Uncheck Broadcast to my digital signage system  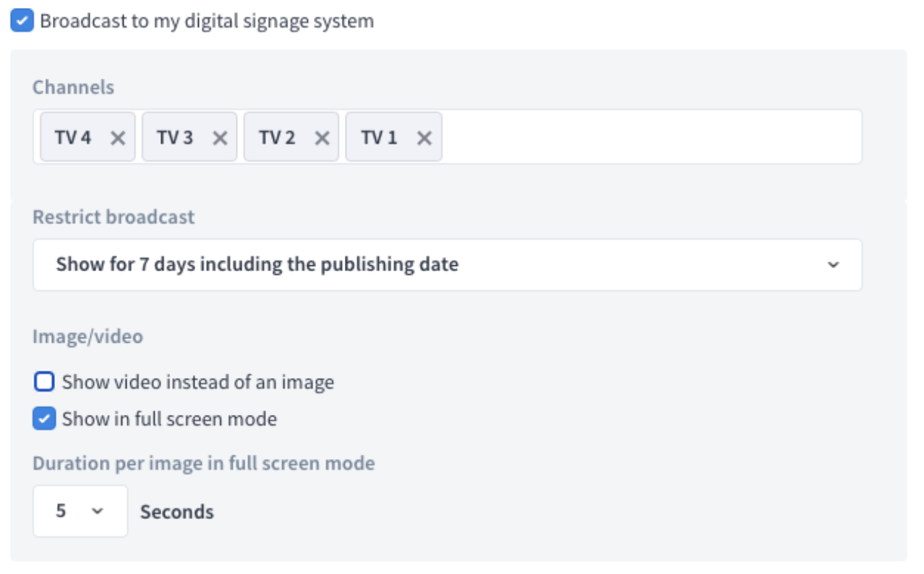[x=22, y=20]
